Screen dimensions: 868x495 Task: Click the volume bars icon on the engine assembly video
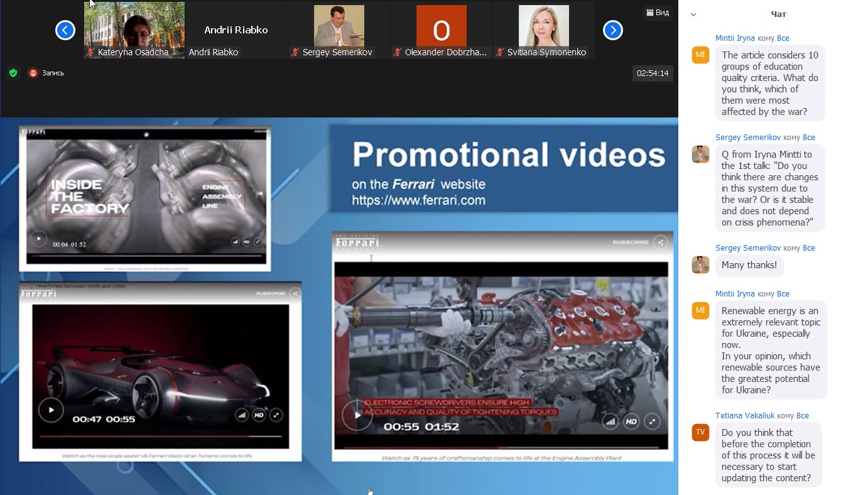pos(610,422)
